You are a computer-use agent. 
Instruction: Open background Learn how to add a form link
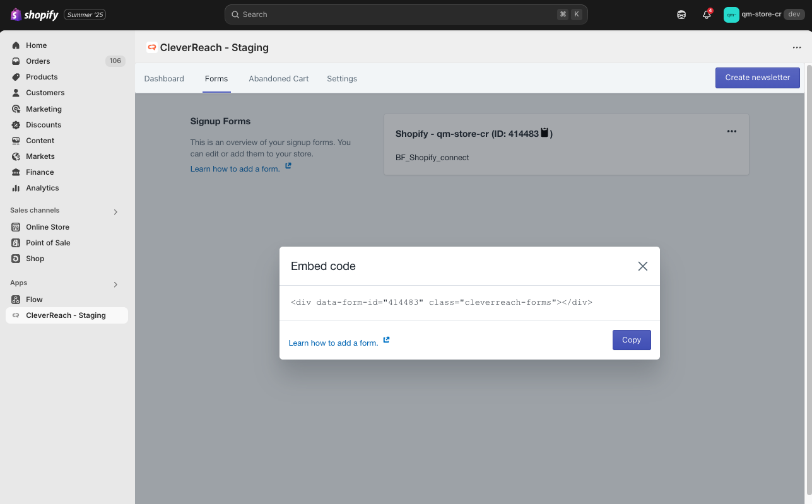[235, 169]
